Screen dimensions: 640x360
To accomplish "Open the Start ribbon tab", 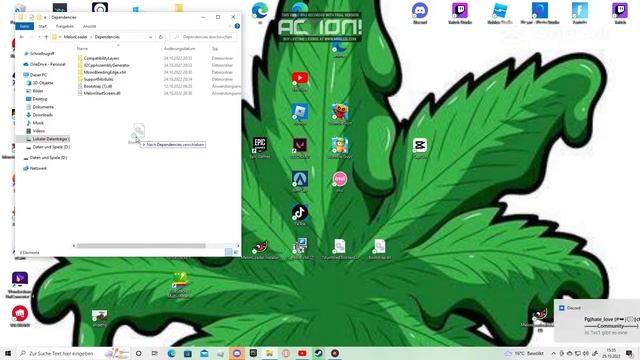I will pyautogui.click(x=42, y=26).
